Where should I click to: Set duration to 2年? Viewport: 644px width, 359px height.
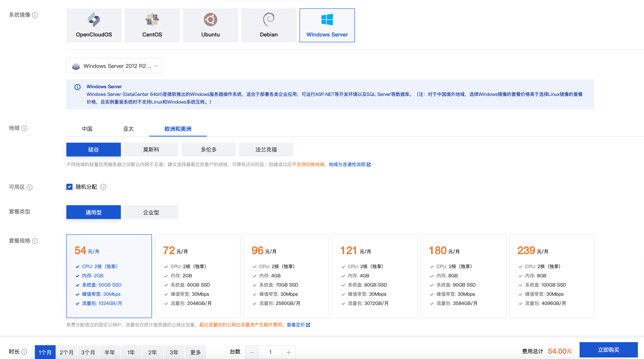tap(152, 352)
